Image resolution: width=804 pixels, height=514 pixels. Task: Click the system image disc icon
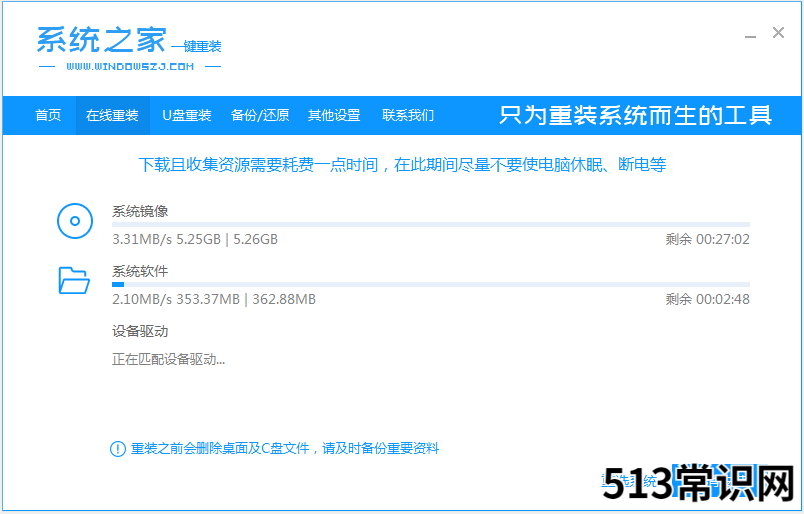point(75,221)
